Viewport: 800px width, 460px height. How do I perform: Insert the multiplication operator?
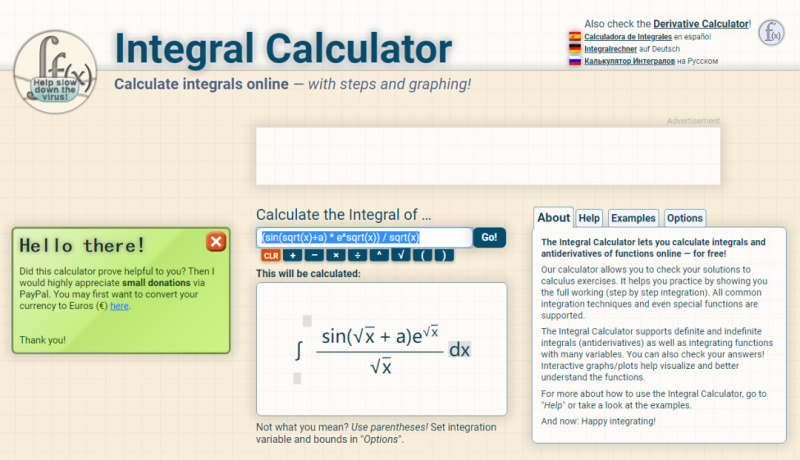tap(336, 255)
